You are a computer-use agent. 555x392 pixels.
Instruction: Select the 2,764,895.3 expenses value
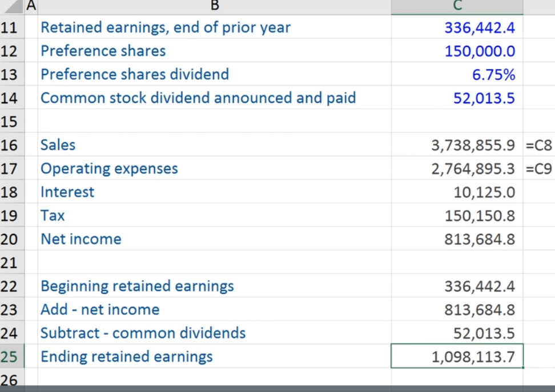tap(457, 168)
